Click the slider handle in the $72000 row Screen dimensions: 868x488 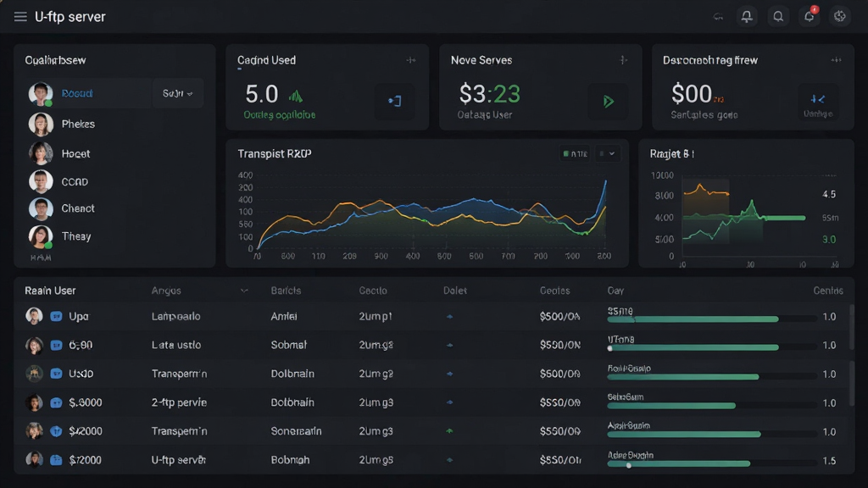pyautogui.click(x=629, y=465)
